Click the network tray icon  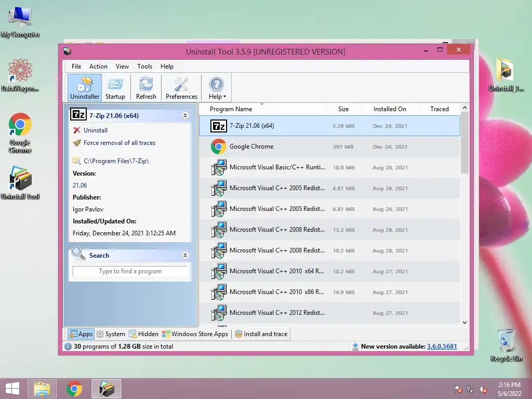tap(471, 389)
